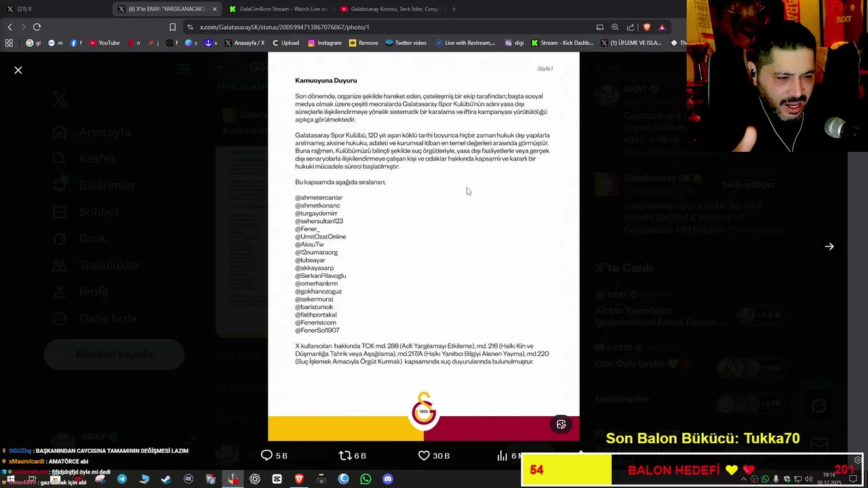868x488 pixels.
Task: Open a new browser tab
Action: click(x=454, y=9)
